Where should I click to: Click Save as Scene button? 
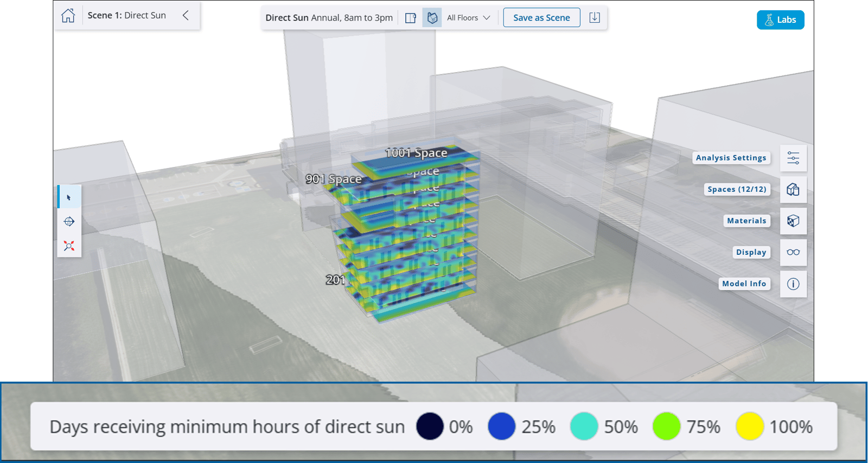click(541, 18)
